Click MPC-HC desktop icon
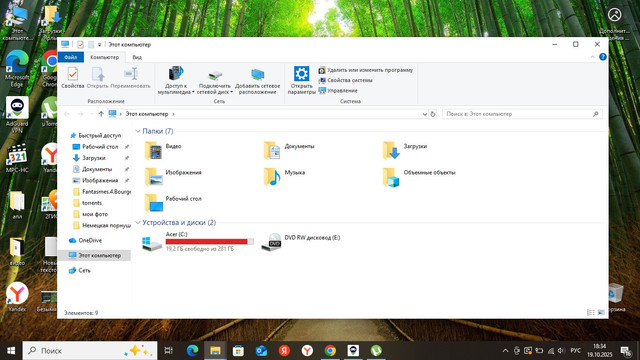Image resolution: width=640 pixels, height=360 pixels. pyautogui.click(x=17, y=158)
